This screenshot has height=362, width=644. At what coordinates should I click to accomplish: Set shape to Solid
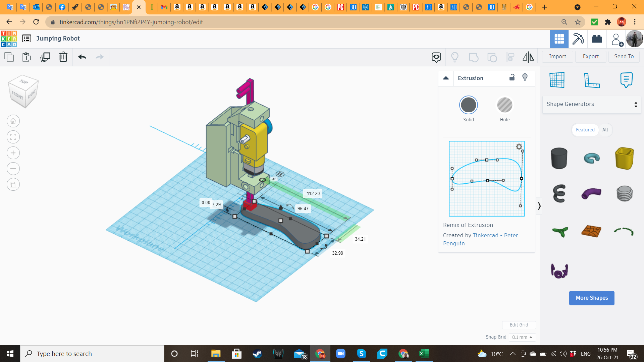click(x=468, y=105)
